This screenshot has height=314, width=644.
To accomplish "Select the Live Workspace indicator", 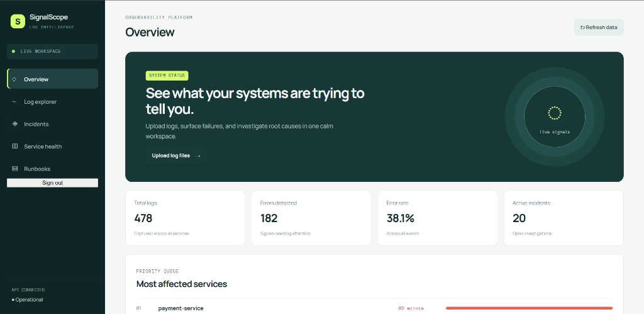I will tap(53, 52).
